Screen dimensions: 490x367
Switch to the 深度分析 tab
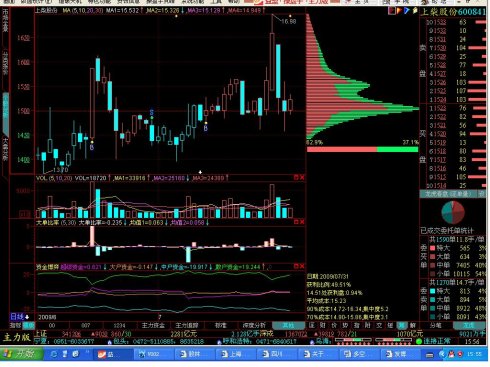tap(254, 325)
